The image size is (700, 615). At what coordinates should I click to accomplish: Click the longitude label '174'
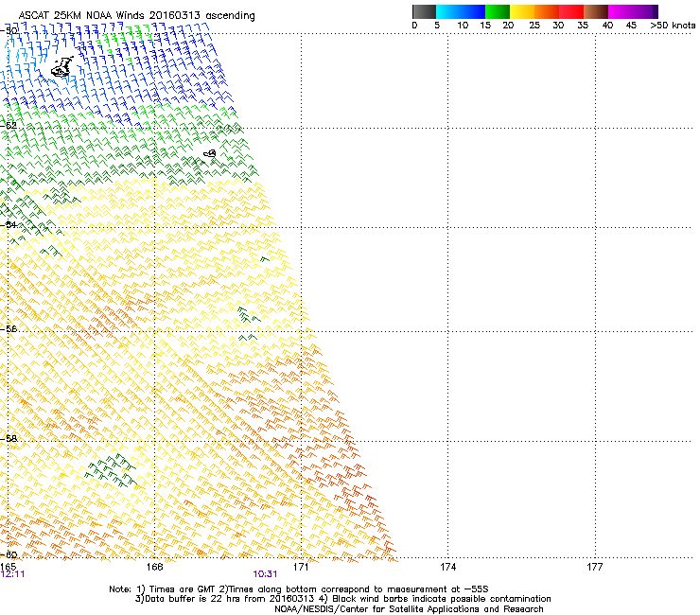tap(447, 567)
